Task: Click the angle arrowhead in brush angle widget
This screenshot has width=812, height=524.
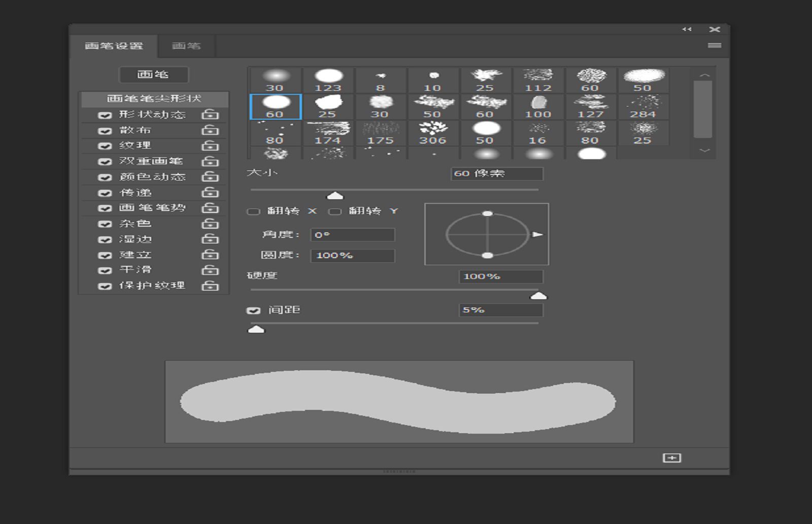Action: click(x=537, y=234)
